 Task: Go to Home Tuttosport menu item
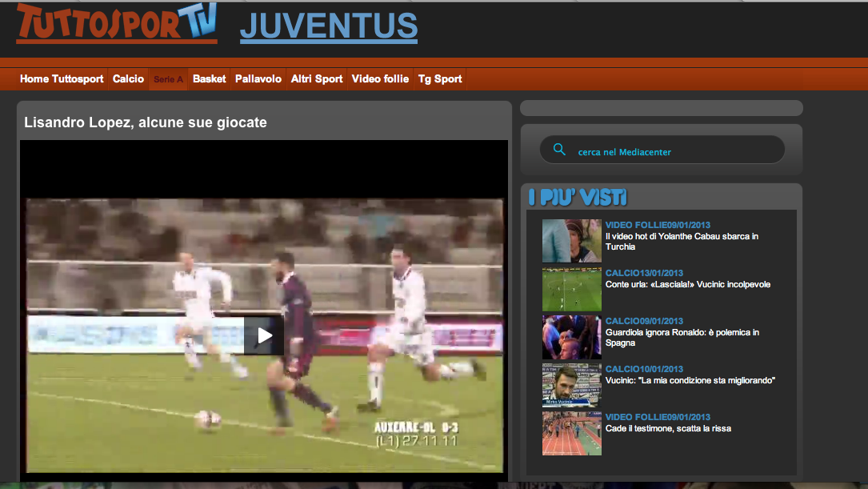(62, 79)
